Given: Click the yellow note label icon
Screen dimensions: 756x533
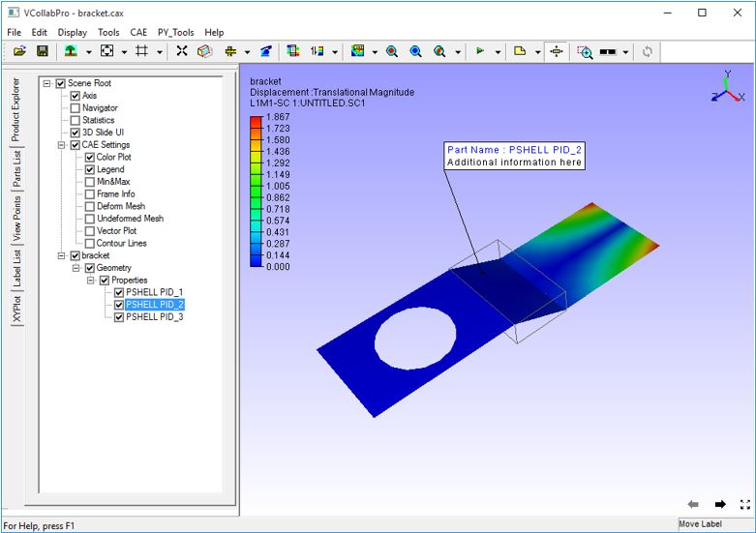Looking at the screenshot, I should [x=520, y=50].
